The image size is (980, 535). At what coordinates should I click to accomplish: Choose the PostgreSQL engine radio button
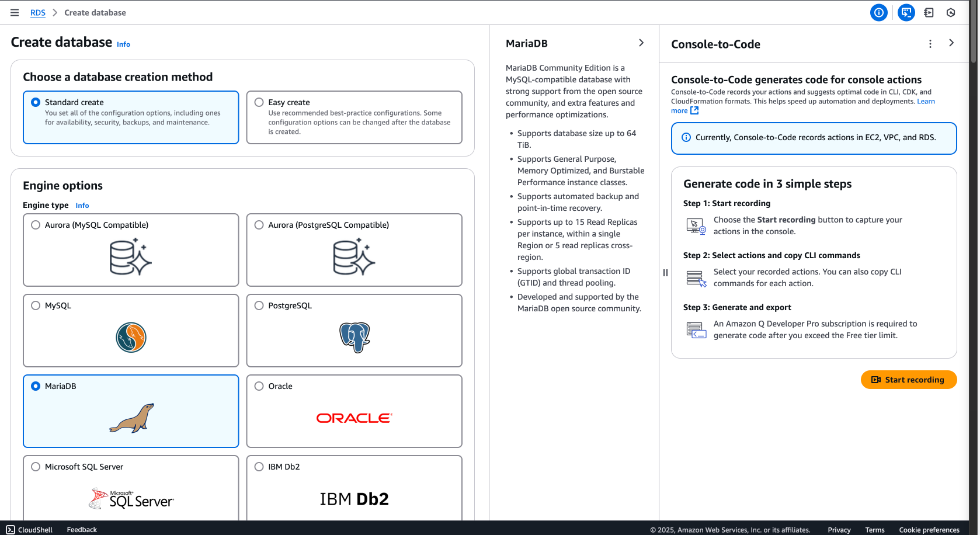pos(259,305)
